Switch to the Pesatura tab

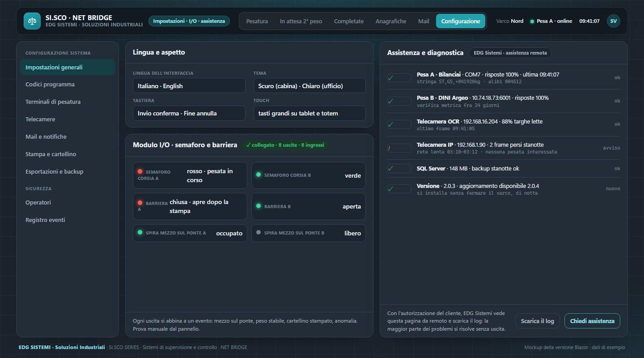(x=257, y=21)
